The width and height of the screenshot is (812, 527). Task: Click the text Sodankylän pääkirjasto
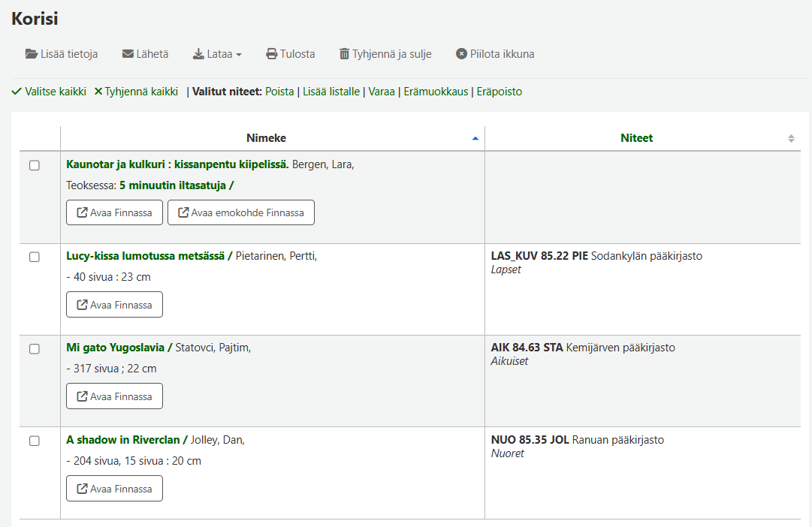[646, 256]
